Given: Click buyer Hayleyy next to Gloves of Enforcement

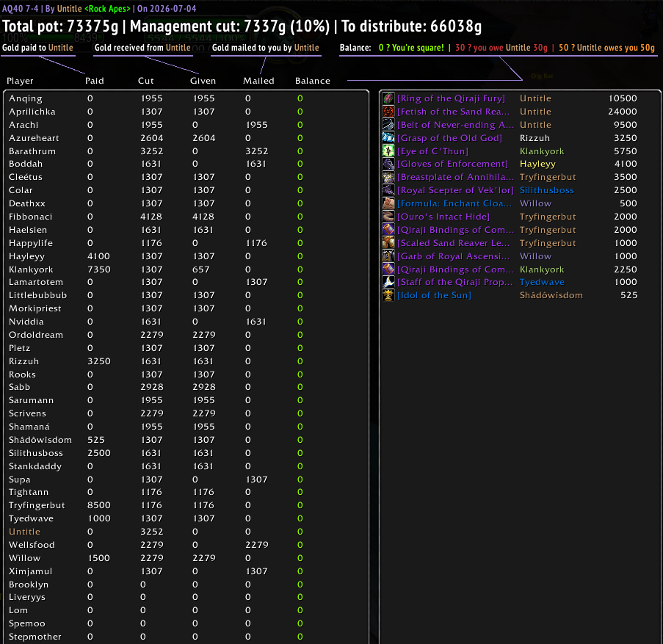Looking at the screenshot, I should (537, 164).
